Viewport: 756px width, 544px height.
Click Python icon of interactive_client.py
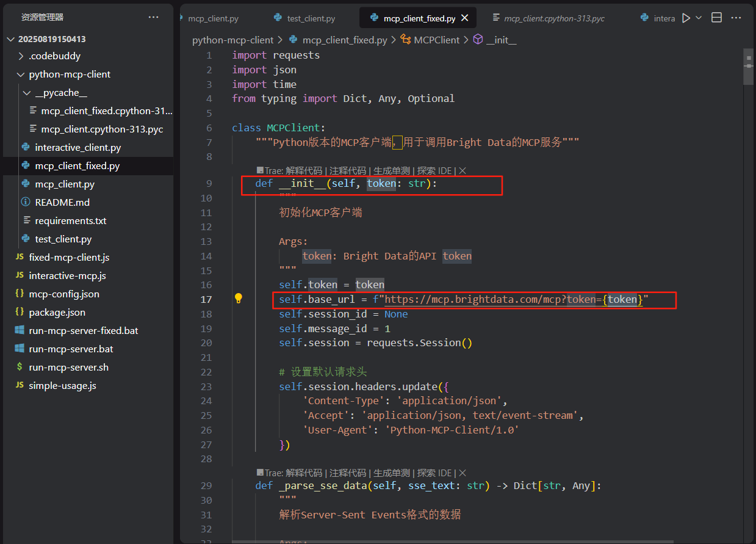(x=25, y=147)
